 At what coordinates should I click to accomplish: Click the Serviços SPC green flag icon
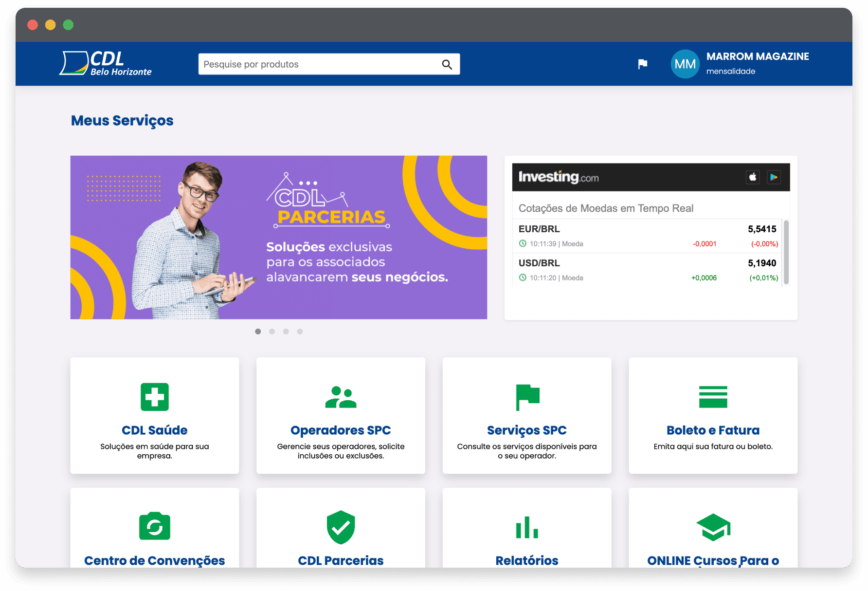coord(527,397)
